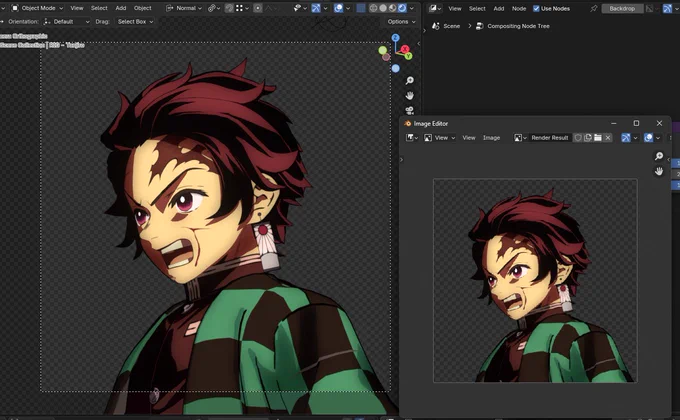The height and width of the screenshot is (420, 680).
Task: Click the X axis on navigation gizmo
Action: [x=405, y=49]
